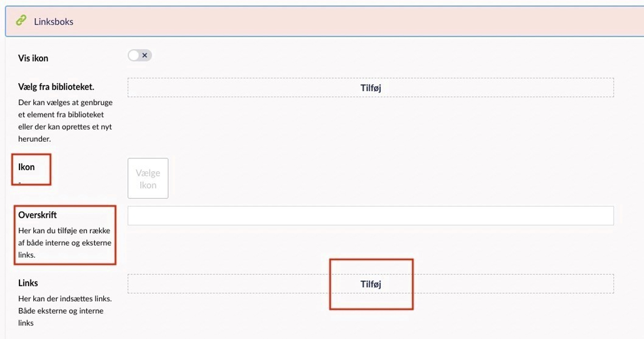
Task: Click the X mark inside Vis ikon switch
Action: (x=145, y=55)
